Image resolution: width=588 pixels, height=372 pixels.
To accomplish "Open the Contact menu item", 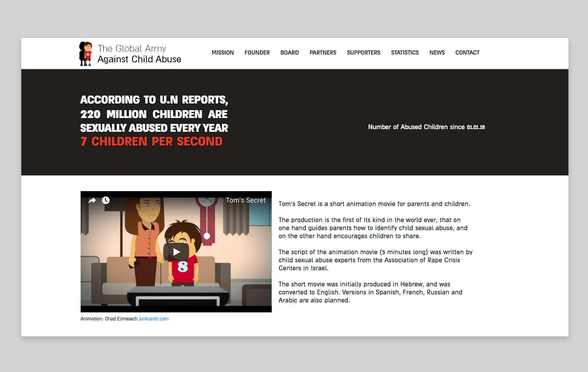I will click(467, 53).
